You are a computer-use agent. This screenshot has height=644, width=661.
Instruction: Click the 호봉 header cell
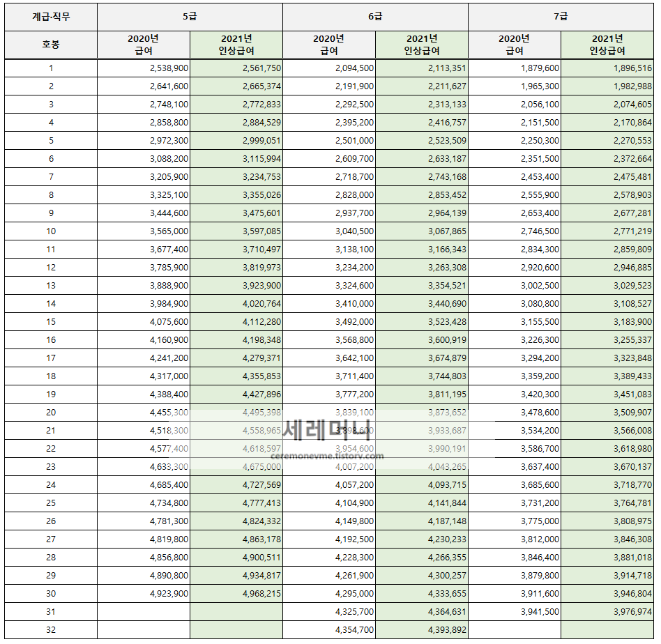tap(51, 45)
